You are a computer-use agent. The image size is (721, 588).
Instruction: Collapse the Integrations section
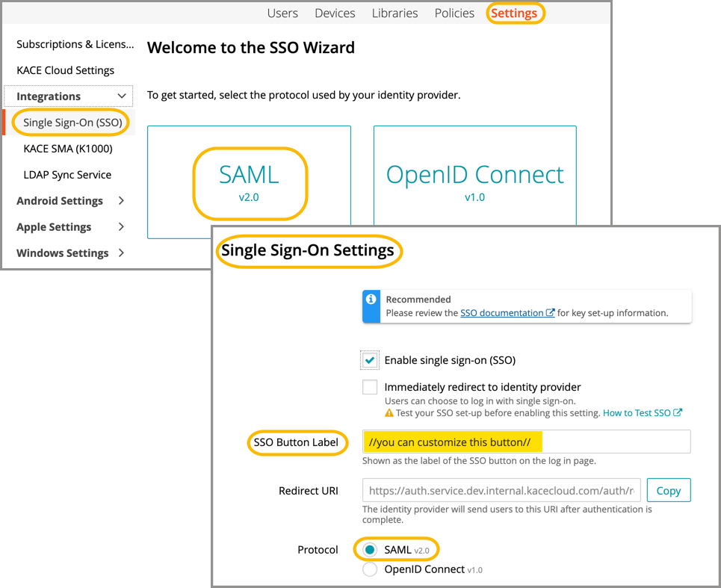pos(122,96)
